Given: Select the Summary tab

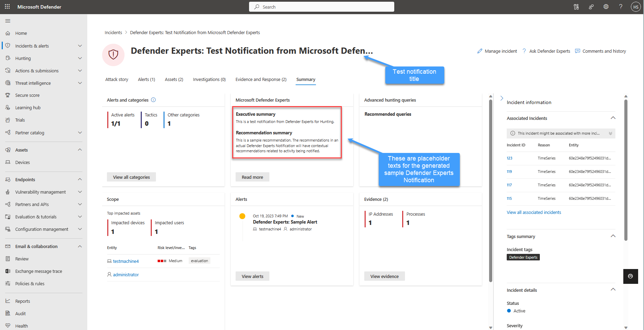Looking at the screenshot, I should 306,80.
